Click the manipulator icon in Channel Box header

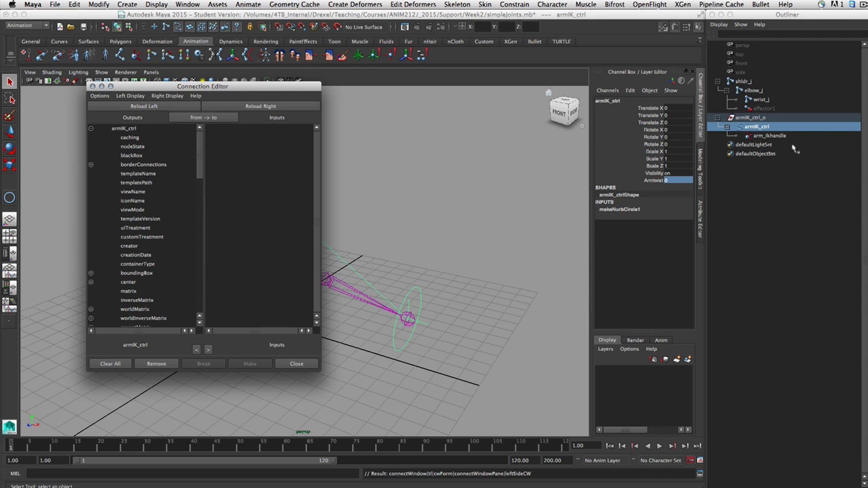coord(672,81)
